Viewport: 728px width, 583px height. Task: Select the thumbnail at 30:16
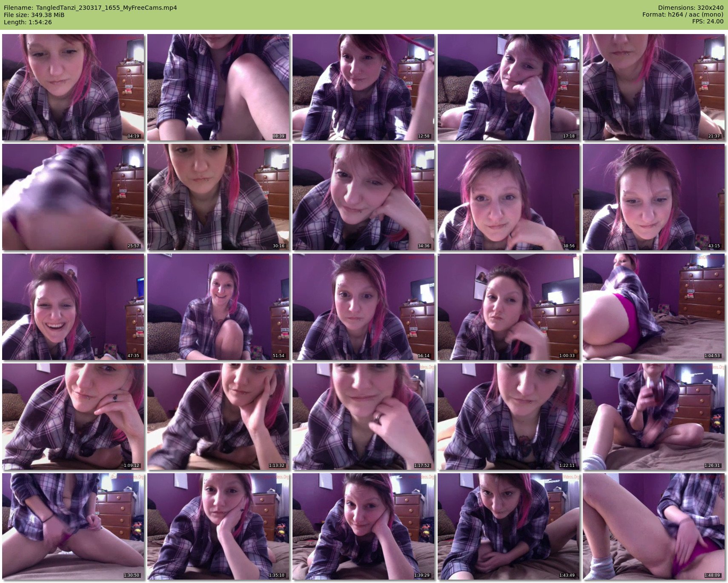218,197
